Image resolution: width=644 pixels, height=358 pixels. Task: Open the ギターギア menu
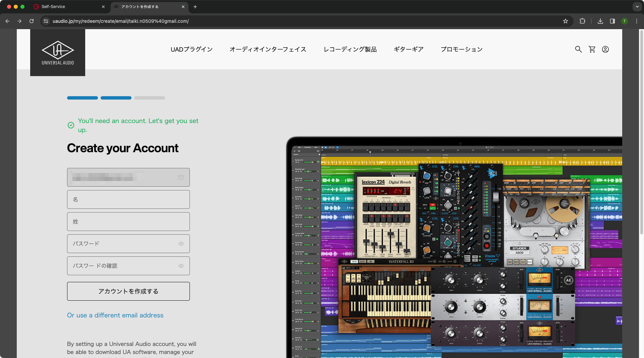pyautogui.click(x=409, y=49)
